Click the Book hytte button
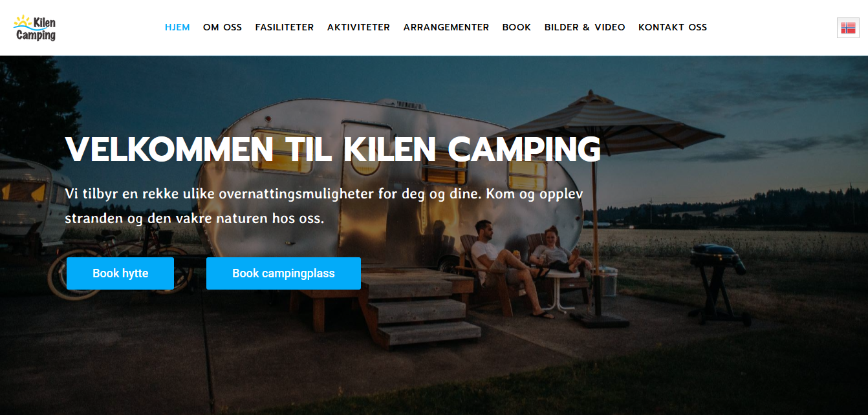 (120, 273)
